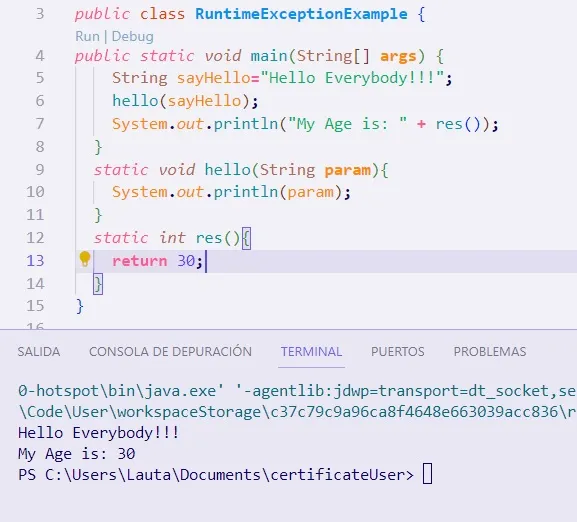Click 'Hello Everybody!!!' output in terminal
The height and width of the screenshot is (522, 577).
(98, 433)
